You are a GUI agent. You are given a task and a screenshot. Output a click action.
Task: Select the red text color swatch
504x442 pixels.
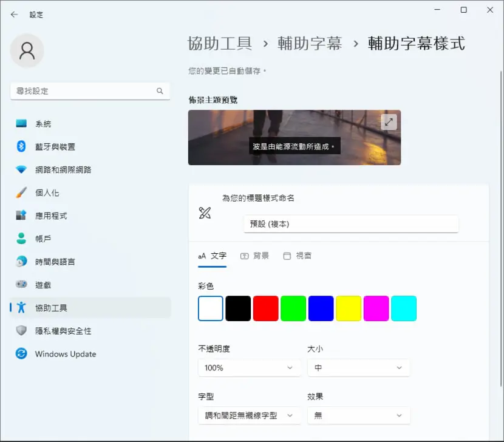tap(265, 308)
